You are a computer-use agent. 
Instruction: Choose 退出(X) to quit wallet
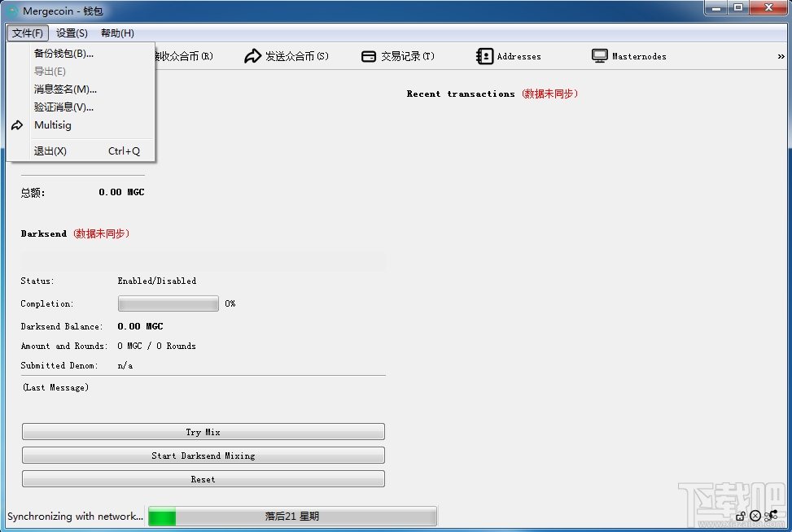pyautogui.click(x=81, y=151)
